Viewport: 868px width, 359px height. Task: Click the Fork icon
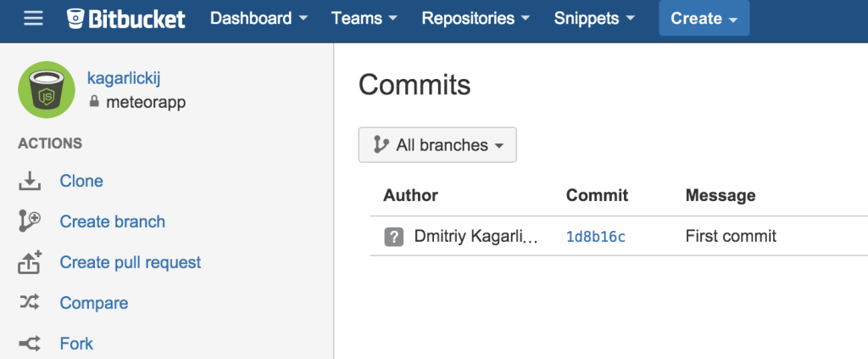tap(30, 344)
